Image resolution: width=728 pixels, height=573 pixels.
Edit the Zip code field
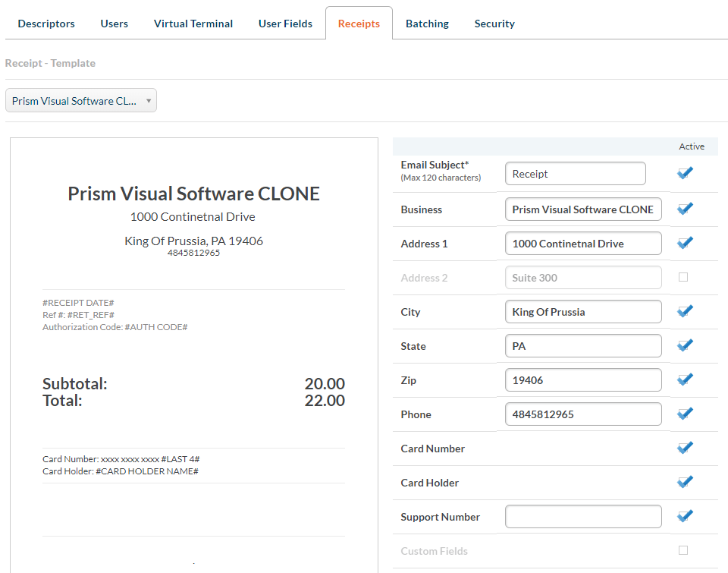583,380
